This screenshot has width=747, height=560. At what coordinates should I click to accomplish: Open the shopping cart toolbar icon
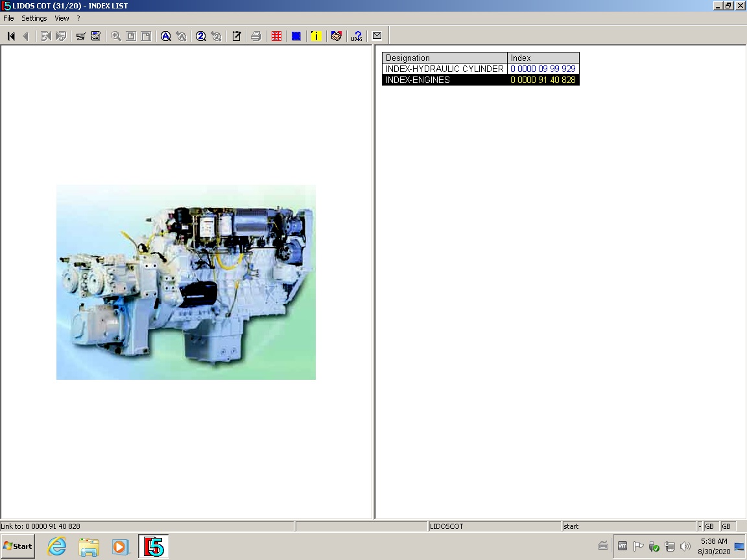coord(80,36)
